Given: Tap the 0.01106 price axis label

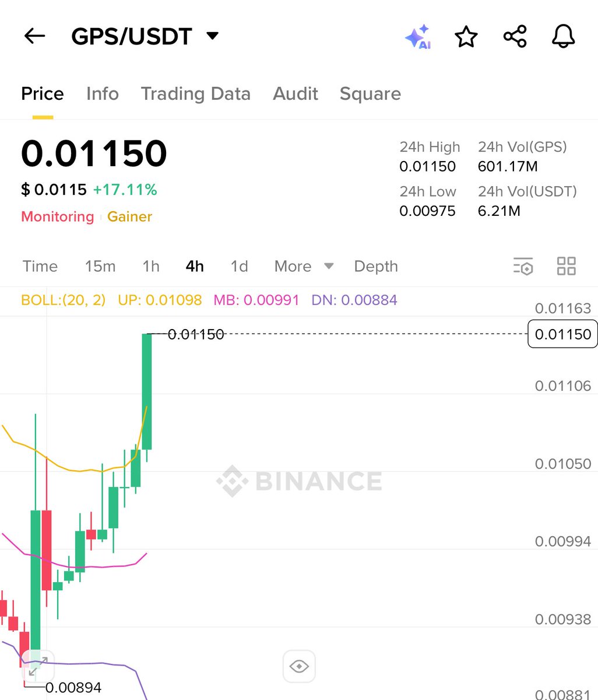Looking at the screenshot, I should [563, 386].
